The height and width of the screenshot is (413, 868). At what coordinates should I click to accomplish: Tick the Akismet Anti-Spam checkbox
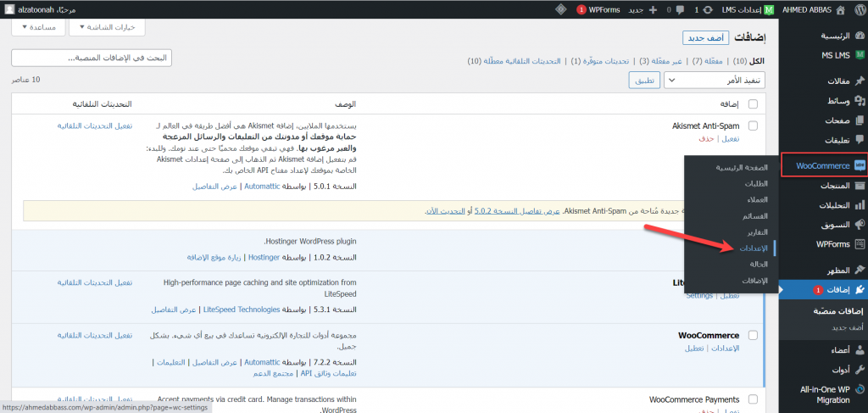tap(753, 126)
